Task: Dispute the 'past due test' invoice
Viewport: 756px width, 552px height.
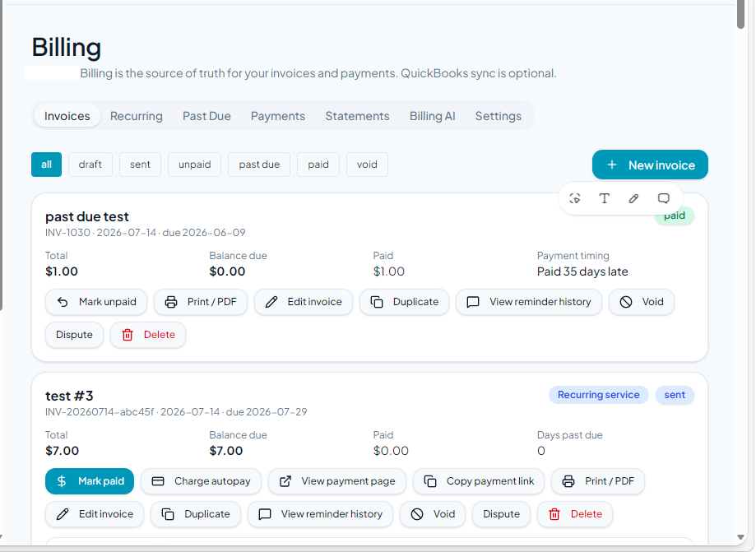Action: (x=74, y=335)
